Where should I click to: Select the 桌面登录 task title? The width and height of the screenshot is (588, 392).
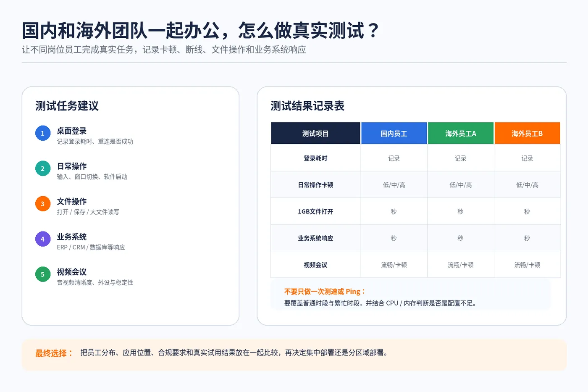point(72,131)
